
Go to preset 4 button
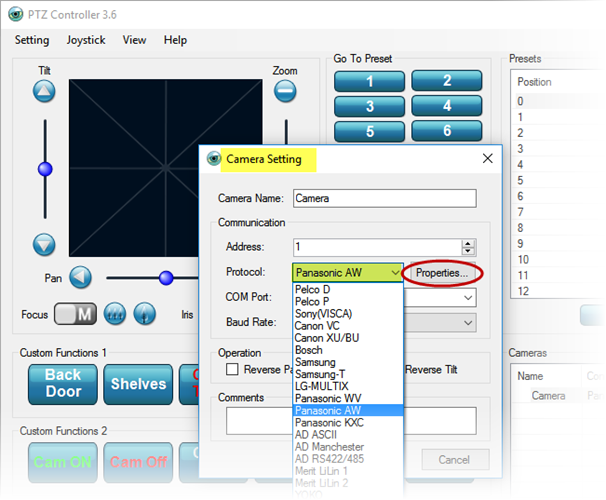point(447,105)
